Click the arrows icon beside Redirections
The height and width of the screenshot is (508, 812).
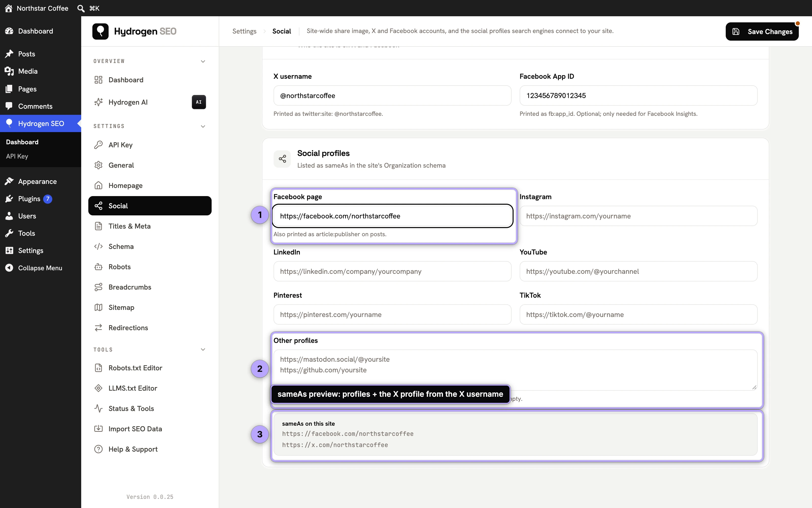click(x=98, y=328)
